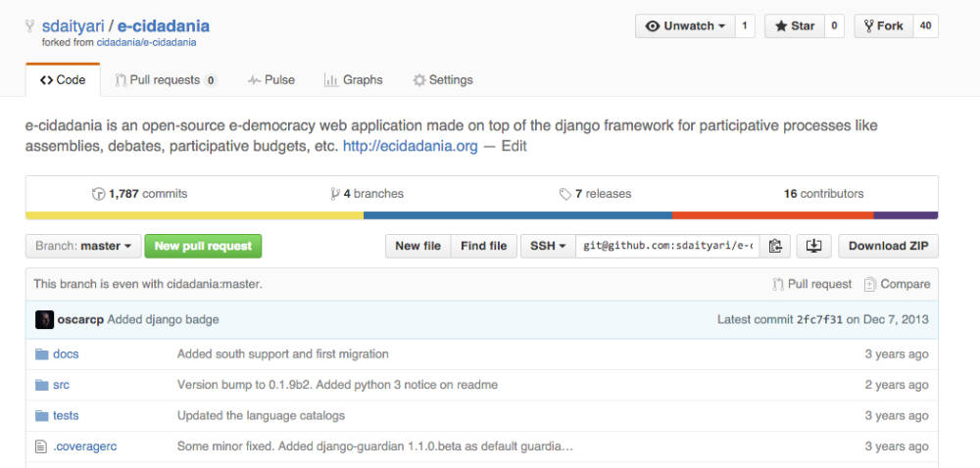Click the language color bar
This screenshot has width=980, height=468.
[481, 215]
